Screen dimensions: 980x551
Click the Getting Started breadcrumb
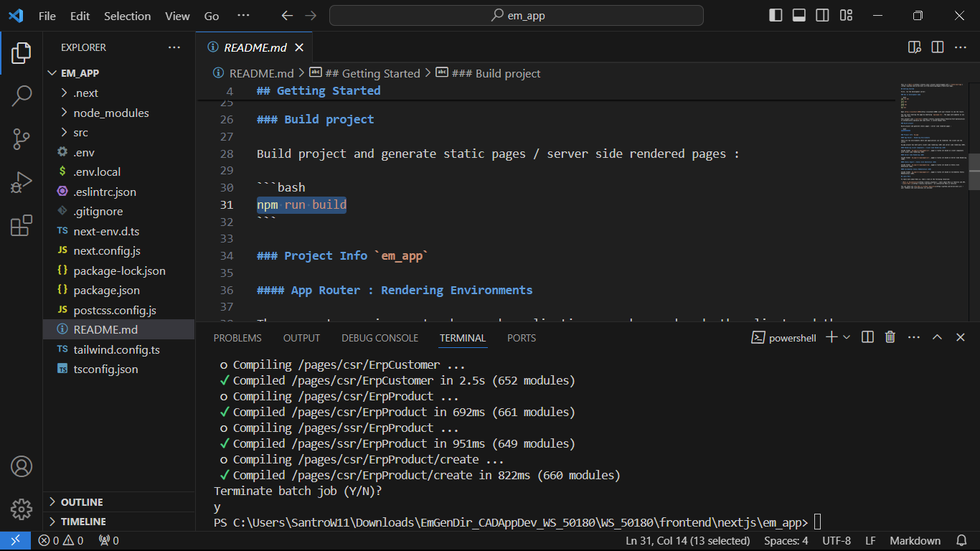click(x=364, y=73)
